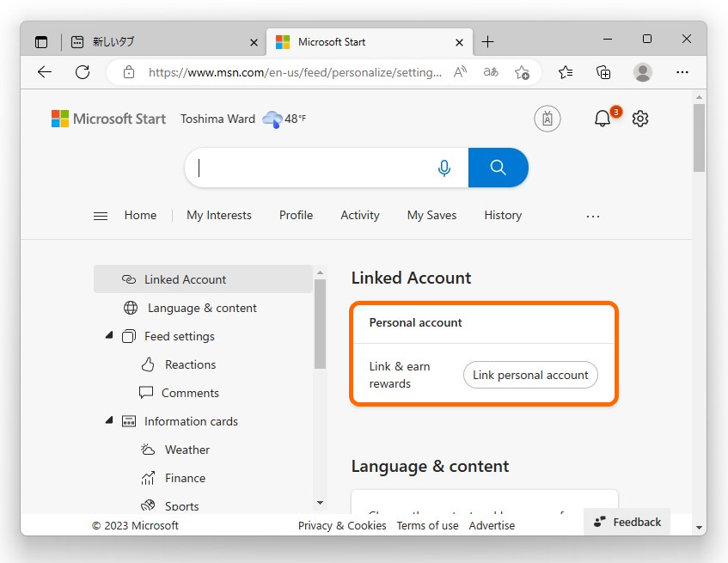Click the Link personal account button
The image size is (728, 563).
click(530, 375)
